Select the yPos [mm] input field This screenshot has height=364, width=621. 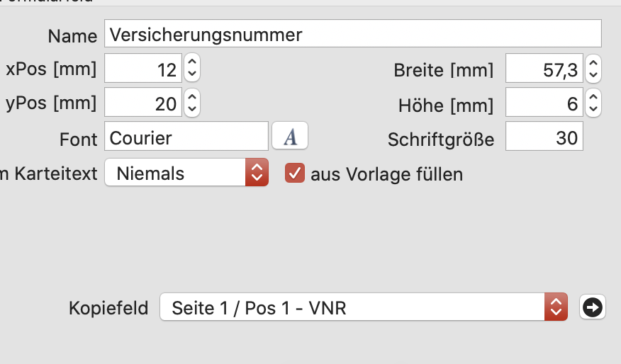(x=143, y=103)
